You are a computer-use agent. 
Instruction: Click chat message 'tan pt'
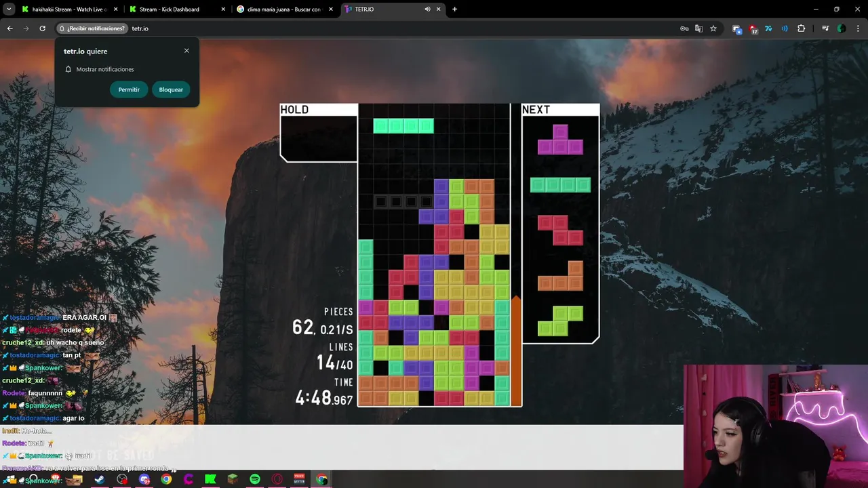[x=71, y=355]
